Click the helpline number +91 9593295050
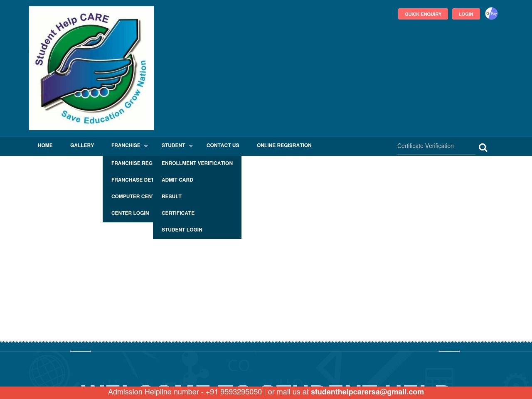 point(234,392)
